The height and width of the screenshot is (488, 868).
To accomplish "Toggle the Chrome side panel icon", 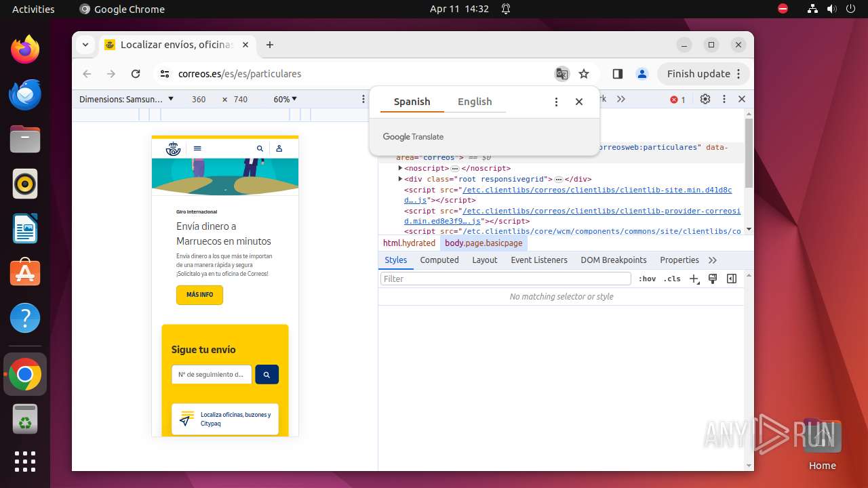I will (617, 74).
